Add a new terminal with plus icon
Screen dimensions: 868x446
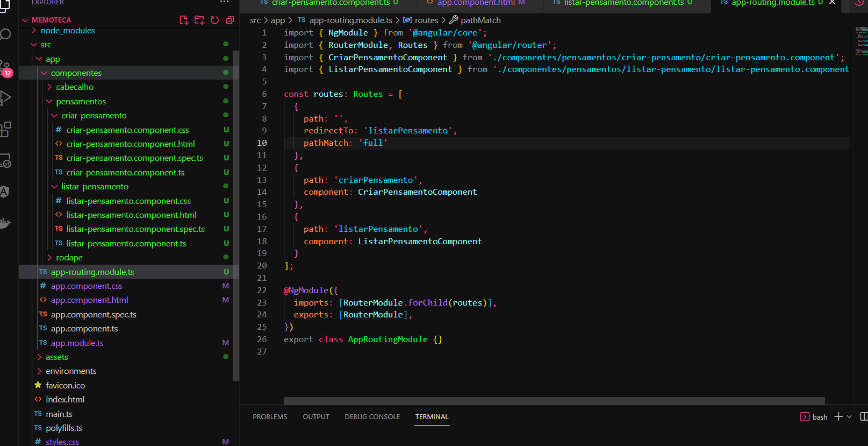pyautogui.click(x=838, y=417)
